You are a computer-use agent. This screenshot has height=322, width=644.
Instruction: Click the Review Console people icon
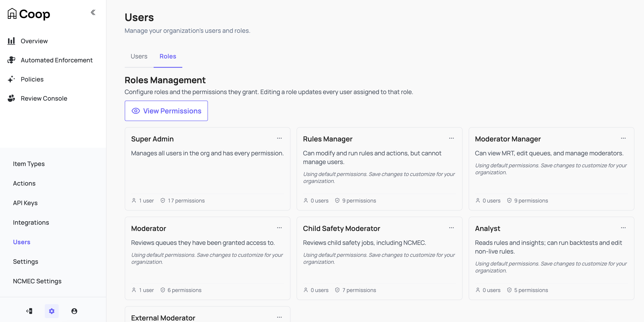coord(11,98)
